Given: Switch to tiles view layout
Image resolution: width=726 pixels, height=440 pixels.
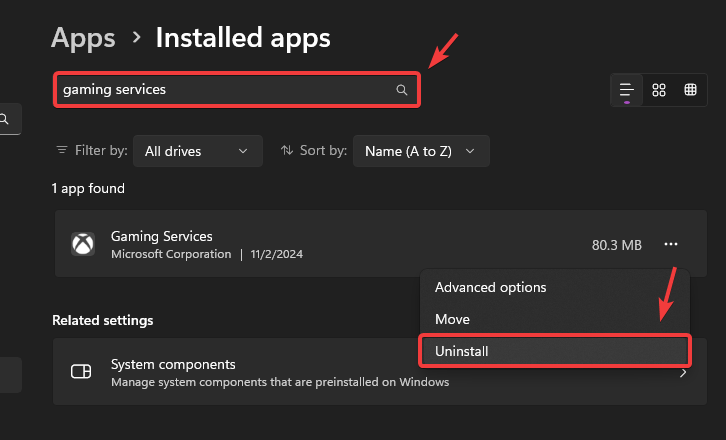Looking at the screenshot, I should (690, 90).
